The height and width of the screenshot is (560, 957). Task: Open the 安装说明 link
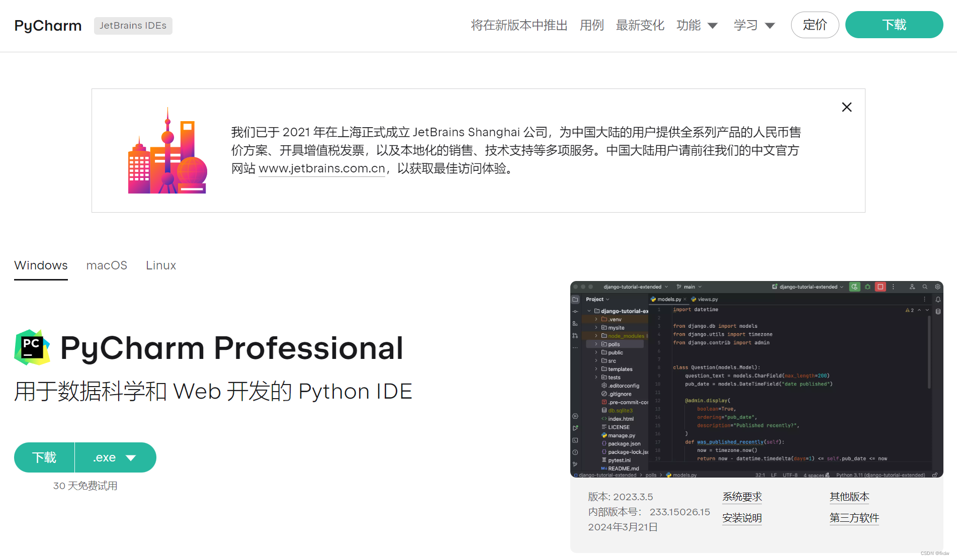(742, 518)
